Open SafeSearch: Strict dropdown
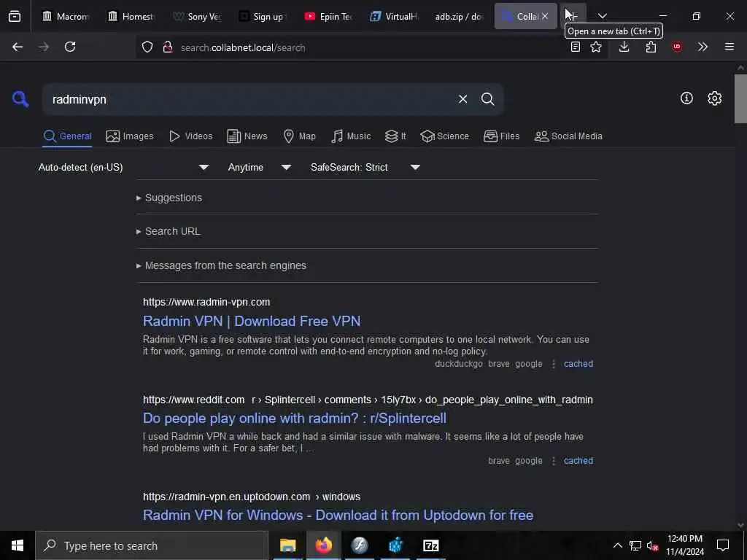747x560 pixels. pos(365,167)
